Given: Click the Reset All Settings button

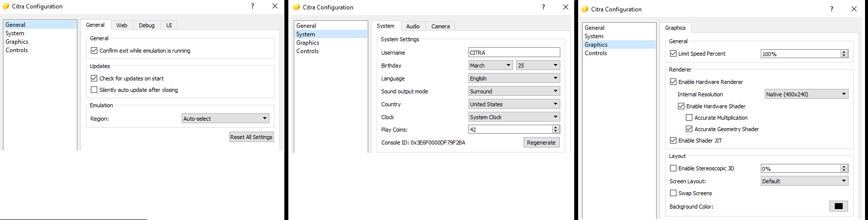Looking at the screenshot, I should click(x=252, y=137).
